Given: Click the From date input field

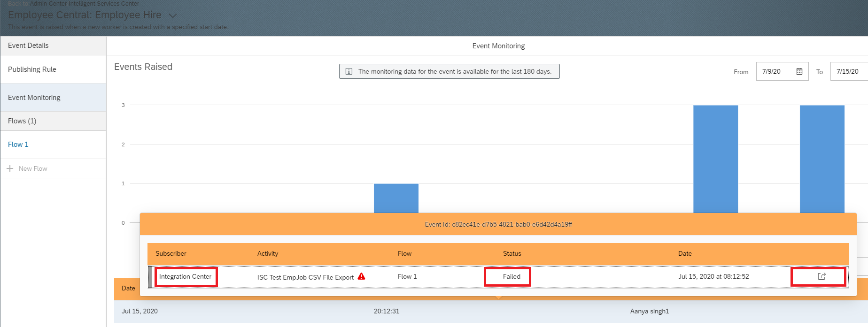Looking at the screenshot, I should (x=775, y=72).
